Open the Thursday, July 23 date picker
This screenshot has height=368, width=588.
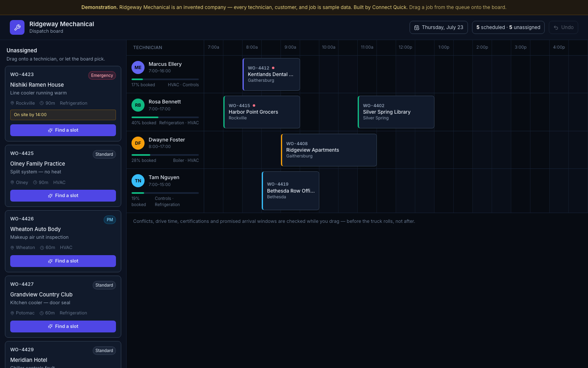pyautogui.click(x=439, y=27)
